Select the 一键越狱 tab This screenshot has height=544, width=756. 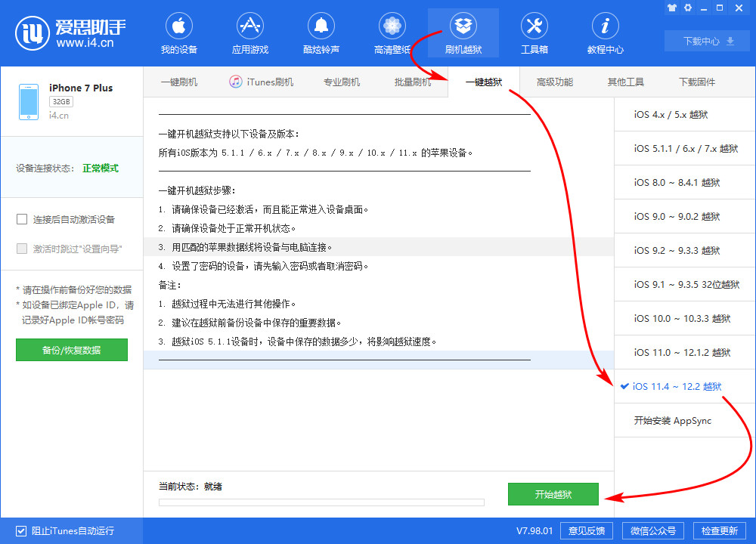[484, 82]
